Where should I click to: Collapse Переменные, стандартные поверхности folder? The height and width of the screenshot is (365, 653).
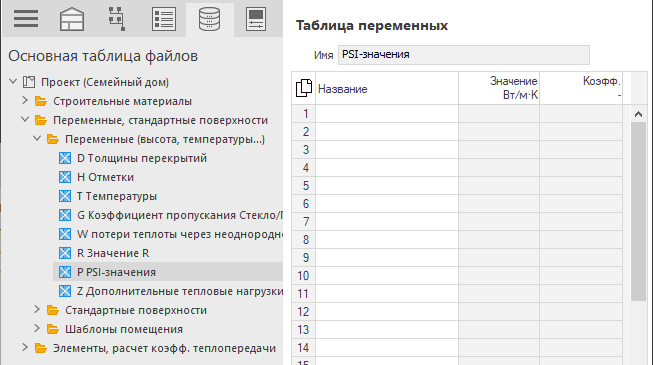pos(25,120)
